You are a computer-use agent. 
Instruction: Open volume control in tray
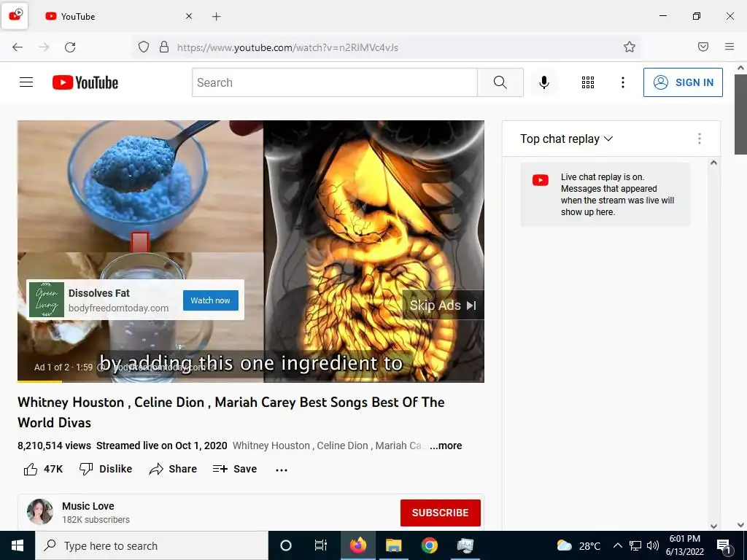653,545
